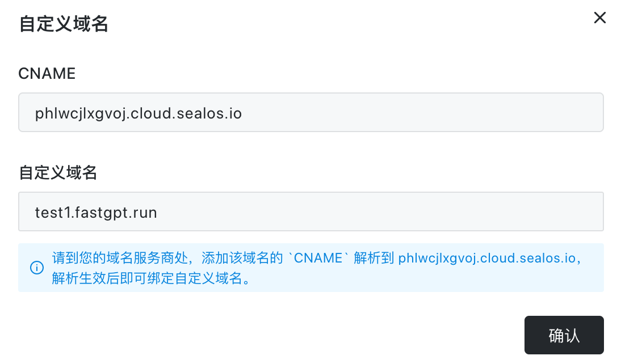Confirm with the 确认 button
This screenshot has width=621, height=364.
[x=564, y=335]
